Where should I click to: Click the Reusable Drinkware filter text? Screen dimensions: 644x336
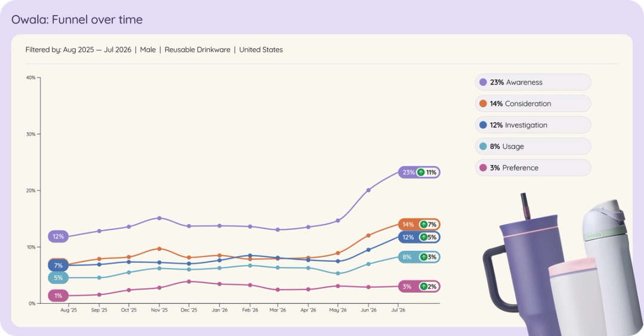click(197, 49)
